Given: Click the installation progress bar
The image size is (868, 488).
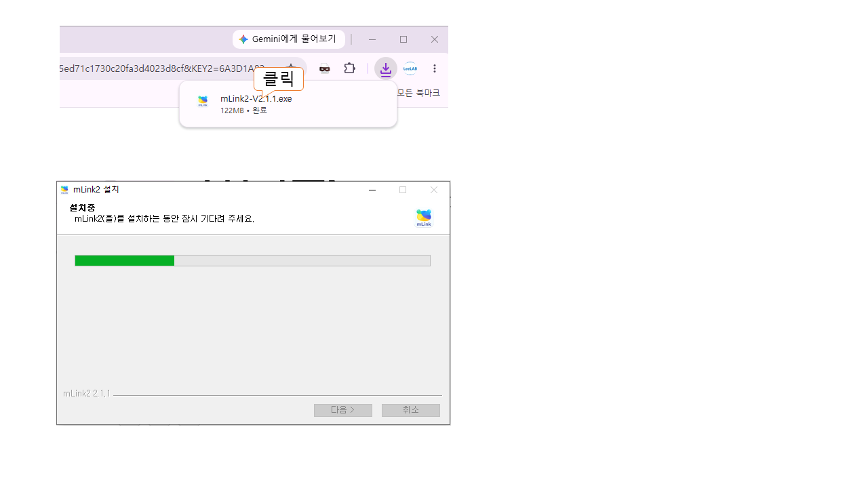Looking at the screenshot, I should tap(252, 260).
